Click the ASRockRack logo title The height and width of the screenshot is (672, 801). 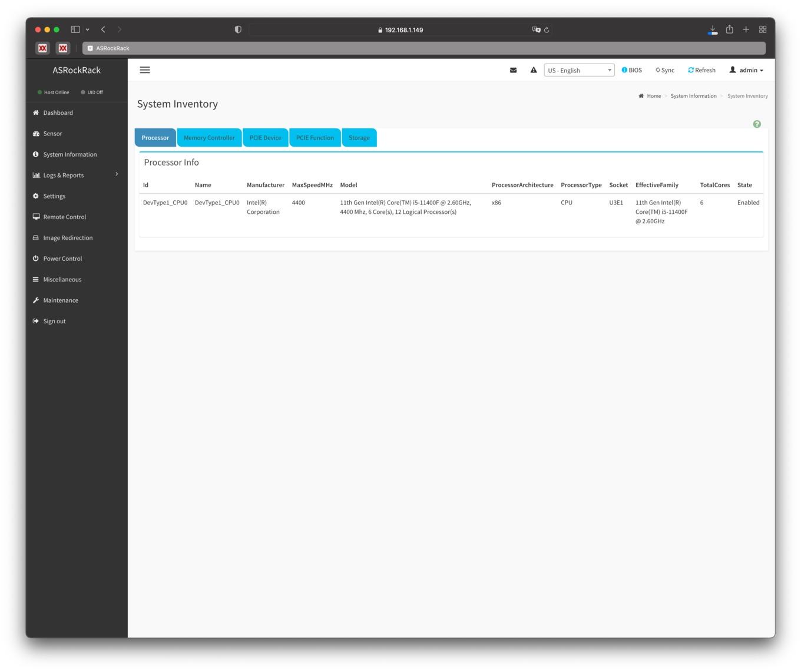click(x=77, y=70)
